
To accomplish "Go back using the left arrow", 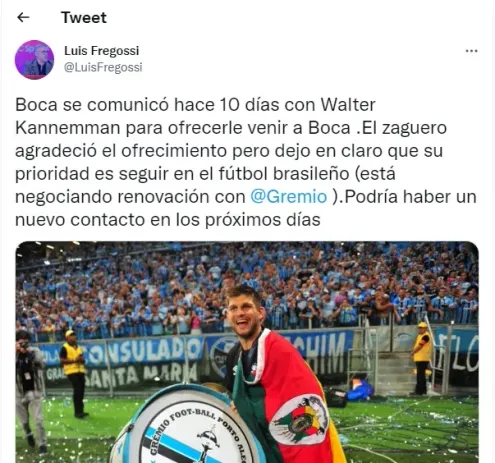I will tap(23, 17).
